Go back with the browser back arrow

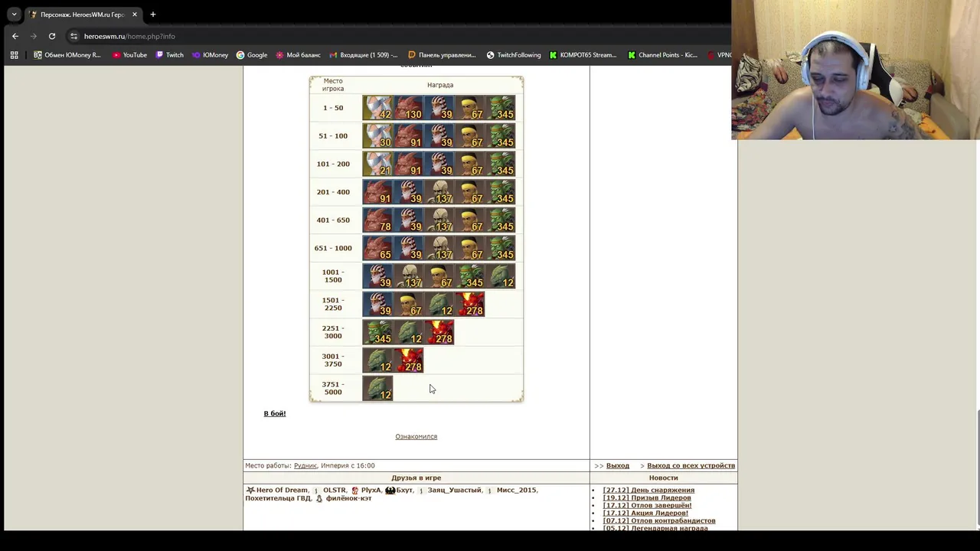pos(15,36)
